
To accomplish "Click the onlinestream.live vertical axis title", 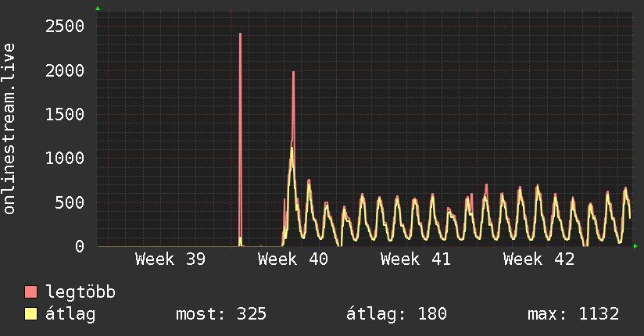I will (9, 129).
